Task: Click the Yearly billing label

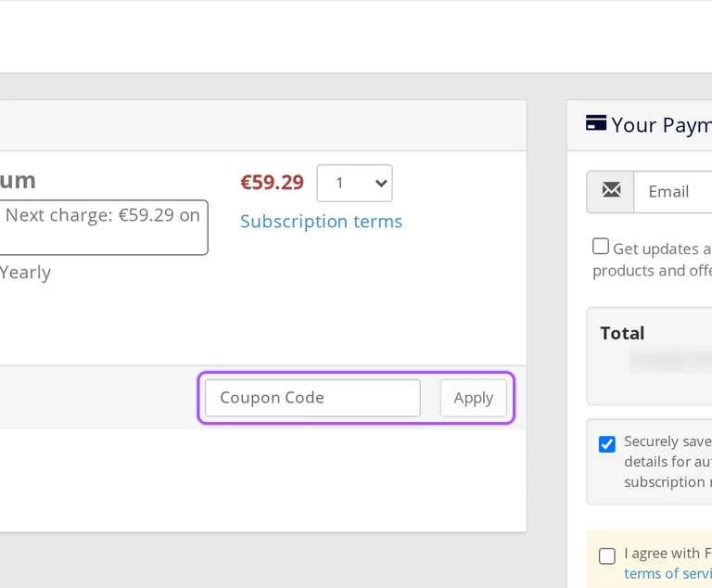Action: coord(25,273)
